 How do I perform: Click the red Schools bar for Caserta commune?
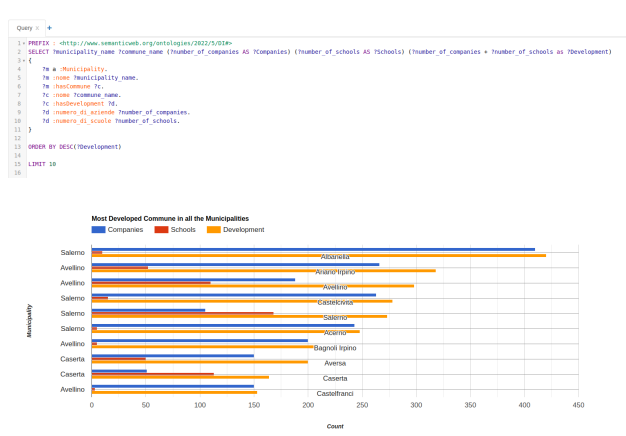point(153,374)
